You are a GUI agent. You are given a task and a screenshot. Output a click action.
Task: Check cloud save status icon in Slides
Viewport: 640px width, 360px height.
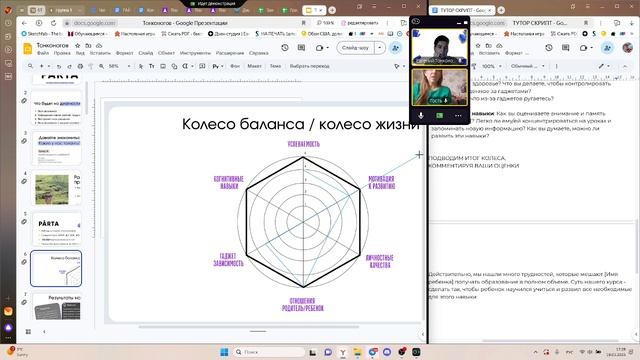[99, 46]
